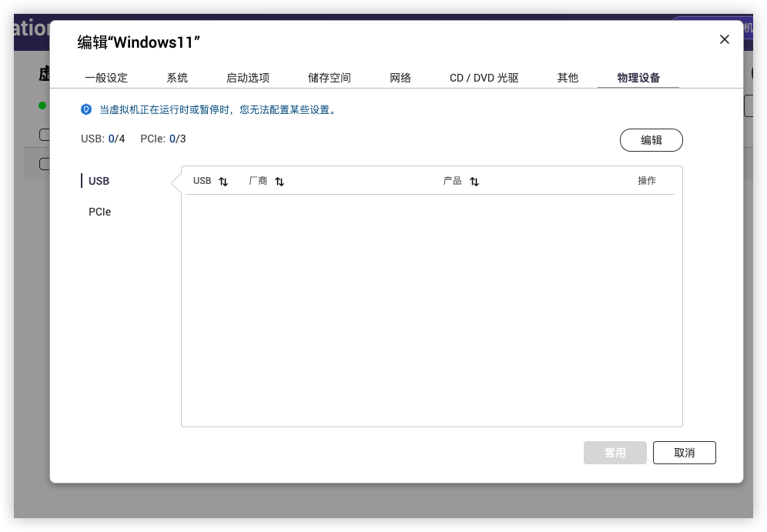Switch to CD / DVD 光驱 tab
This screenshot has height=532, width=767.
[484, 78]
